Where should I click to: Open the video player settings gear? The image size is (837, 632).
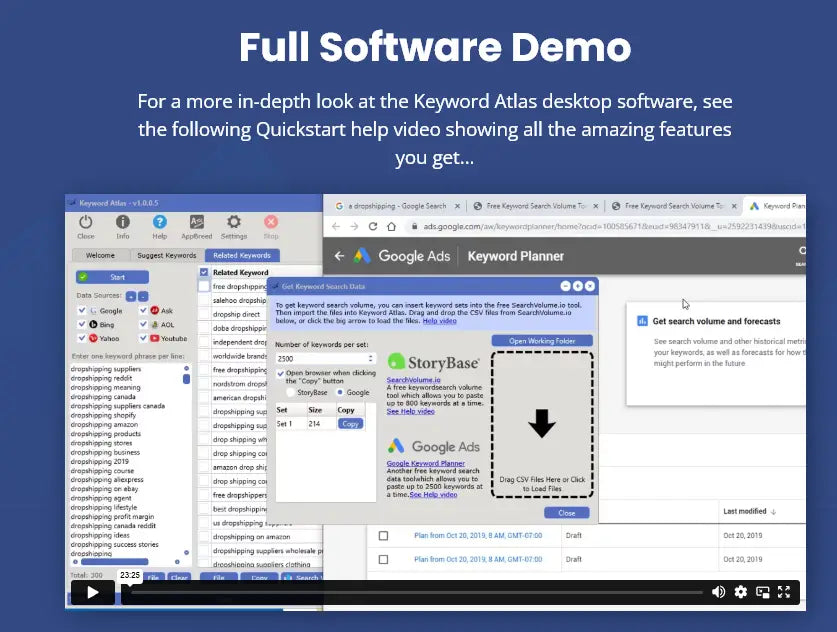click(x=740, y=591)
